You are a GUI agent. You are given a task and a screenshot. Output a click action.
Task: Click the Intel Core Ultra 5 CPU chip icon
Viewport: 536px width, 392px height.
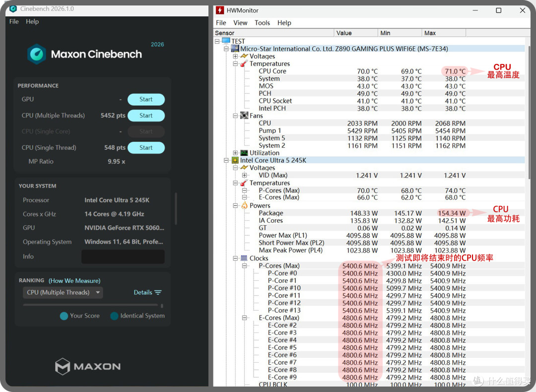tap(235, 160)
